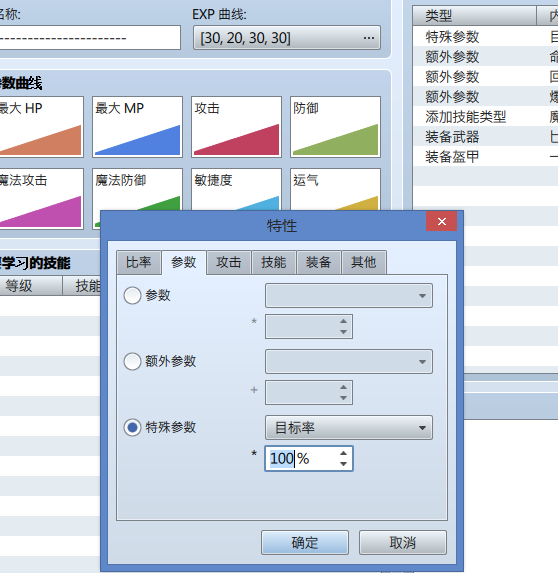Select the 特殊参数 radio button
The width and height of the screenshot is (558, 573).
click(x=132, y=427)
